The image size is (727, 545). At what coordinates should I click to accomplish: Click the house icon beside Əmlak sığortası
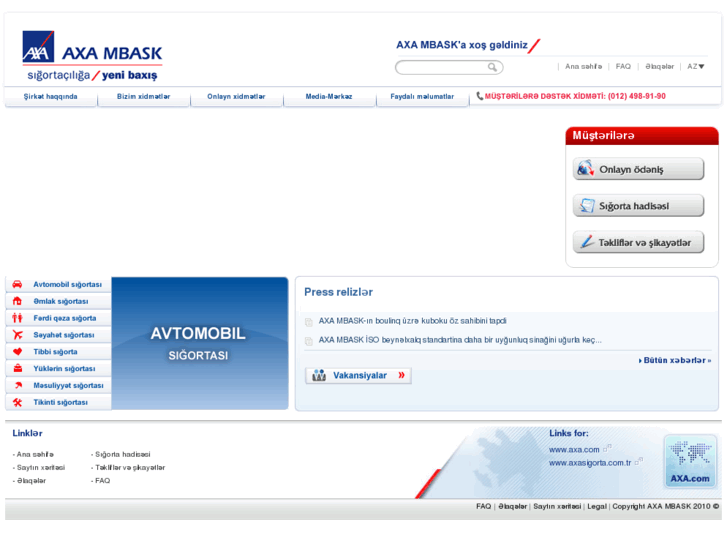pos(17,301)
